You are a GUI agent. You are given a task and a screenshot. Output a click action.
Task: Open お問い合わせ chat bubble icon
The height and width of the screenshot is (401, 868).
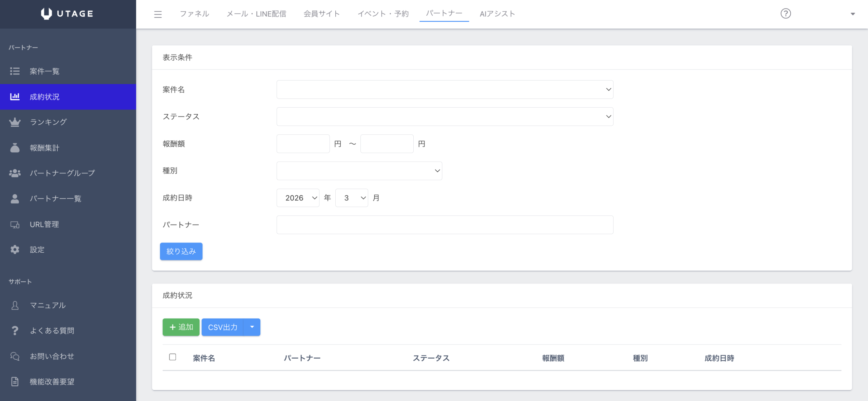[15, 356]
